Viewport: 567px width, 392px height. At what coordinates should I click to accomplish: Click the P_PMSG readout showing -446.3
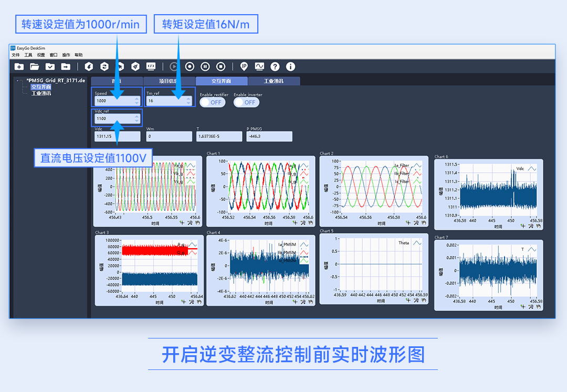tap(269, 136)
